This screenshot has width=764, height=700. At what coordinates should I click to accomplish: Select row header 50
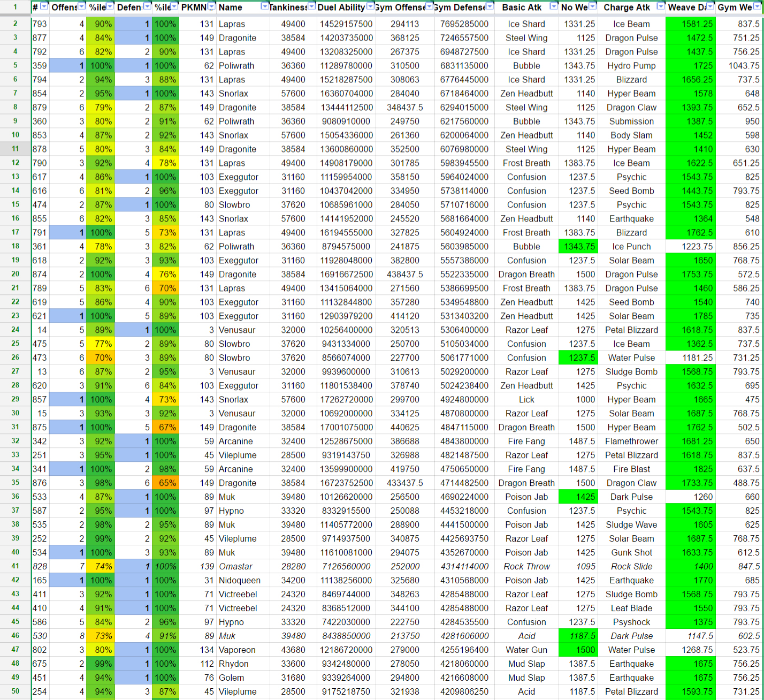click(16, 691)
